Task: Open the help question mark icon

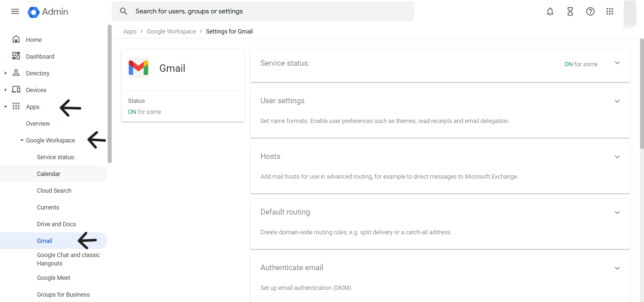Action: coord(590,12)
